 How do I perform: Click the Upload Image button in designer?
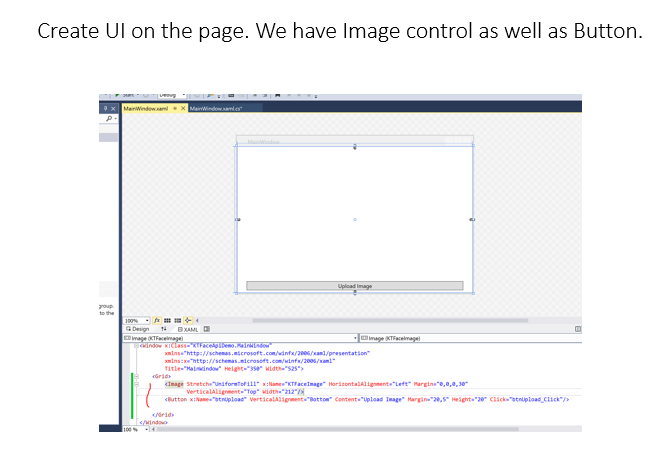[355, 286]
